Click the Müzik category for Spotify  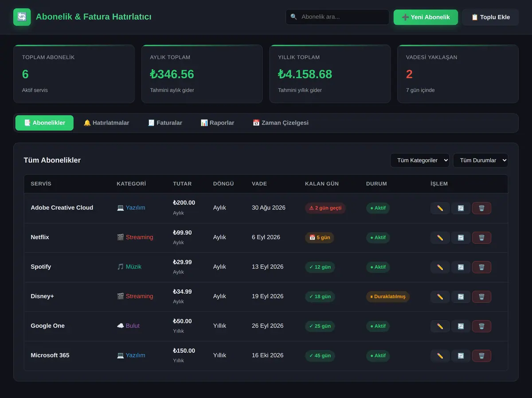[x=129, y=267]
